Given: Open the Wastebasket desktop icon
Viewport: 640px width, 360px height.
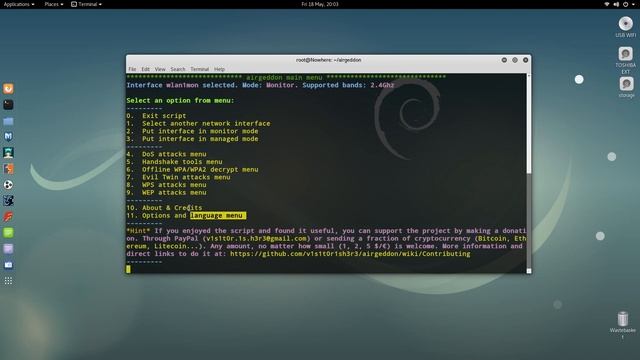Looking at the screenshot, I should 622,325.
